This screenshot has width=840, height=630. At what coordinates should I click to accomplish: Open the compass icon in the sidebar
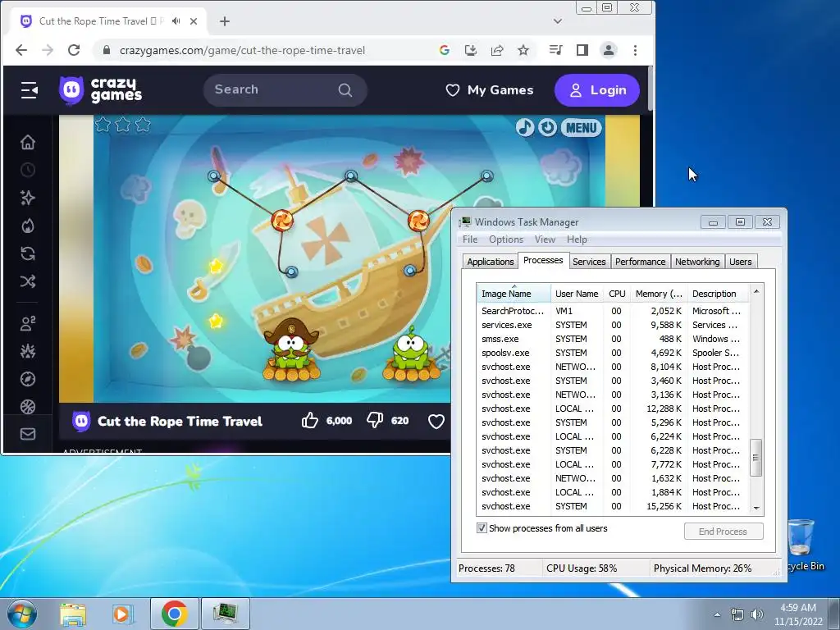click(x=28, y=379)
